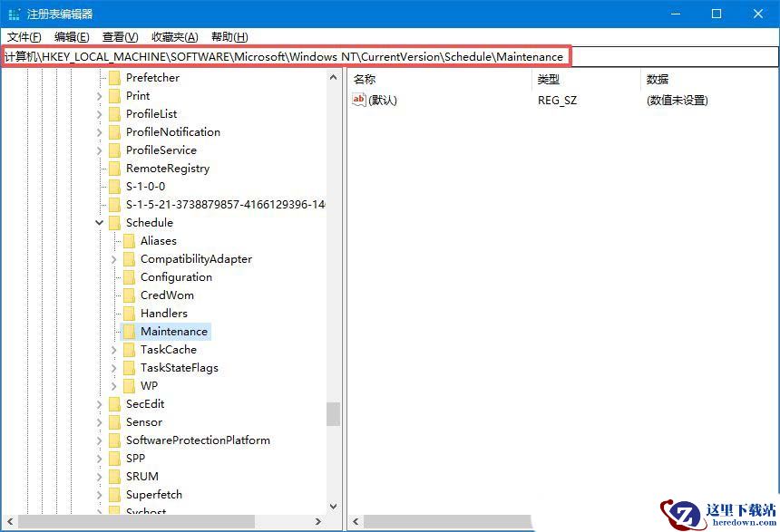Click the Maintenance folder icon
This screenshot has width=780, height=532.
click(129, 331)
